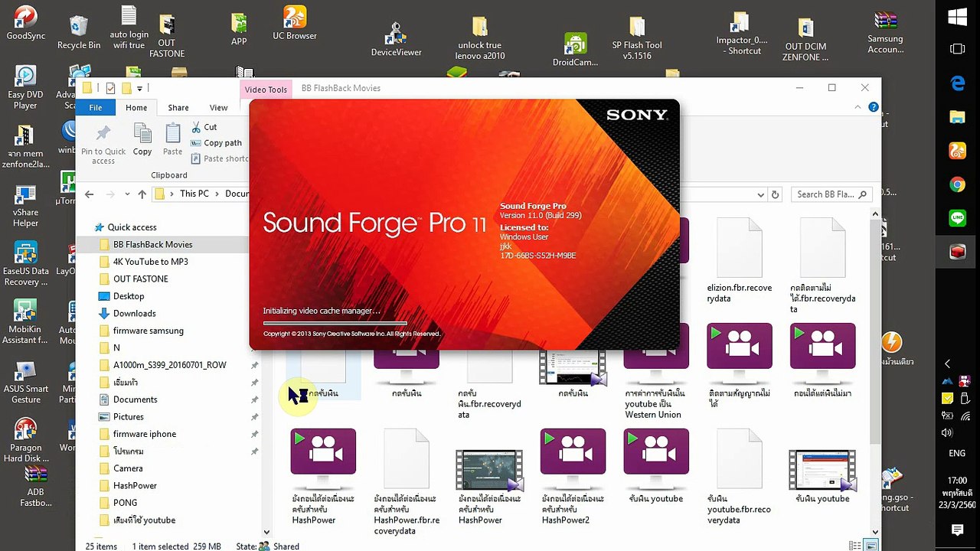Screen dimensions: 980x551
Task: Open File Explorer from the taskbar
Action: coord(957,117)
